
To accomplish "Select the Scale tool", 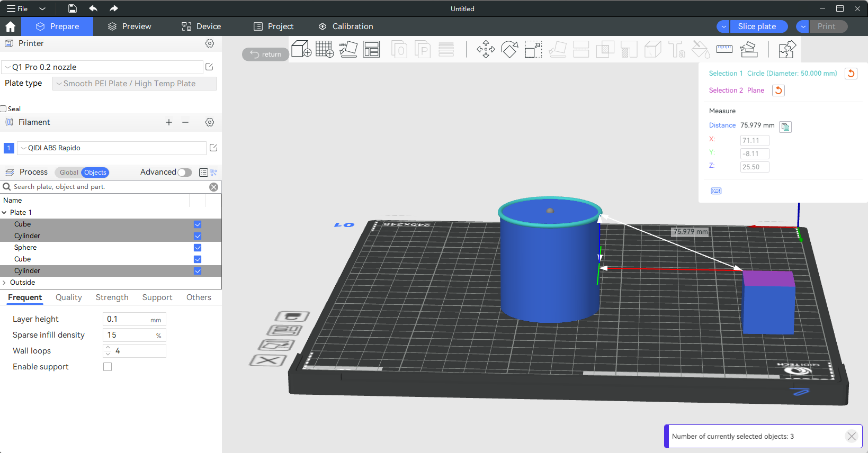I will tap(533, 50).
